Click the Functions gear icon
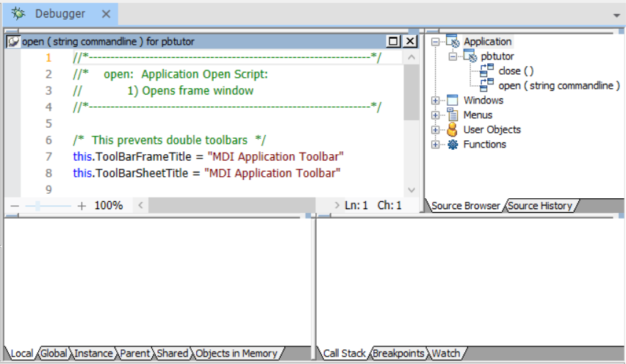The width and height of the screenshot is (626, 364). coord(453,145)
